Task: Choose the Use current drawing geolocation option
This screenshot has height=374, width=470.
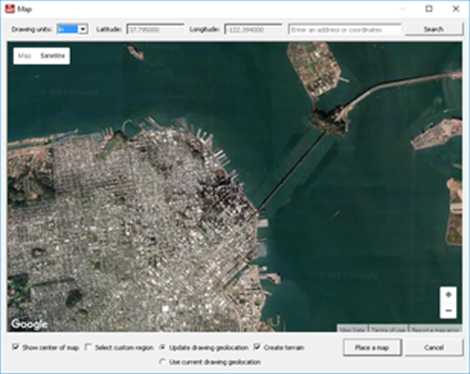Action: pos(162,362)
